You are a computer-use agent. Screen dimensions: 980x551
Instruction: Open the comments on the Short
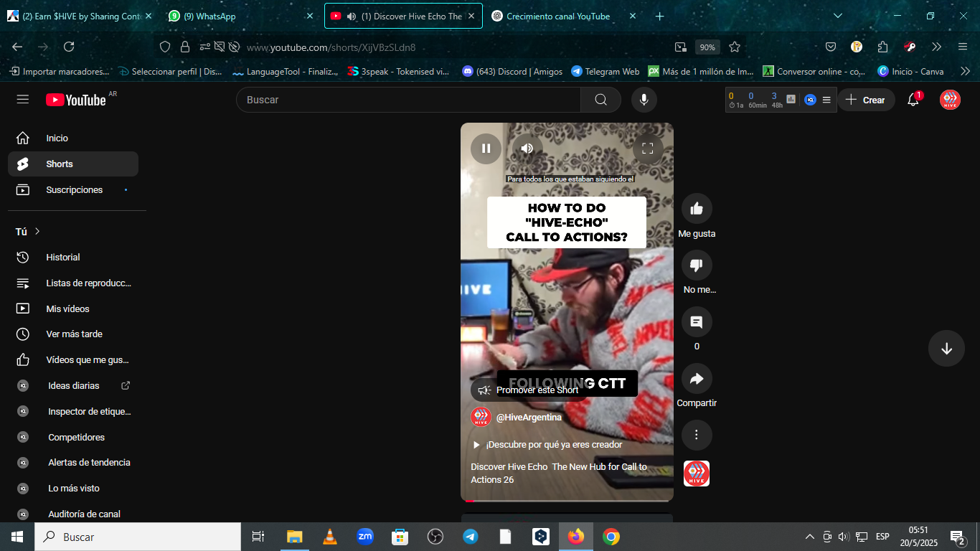coord(697,322)
